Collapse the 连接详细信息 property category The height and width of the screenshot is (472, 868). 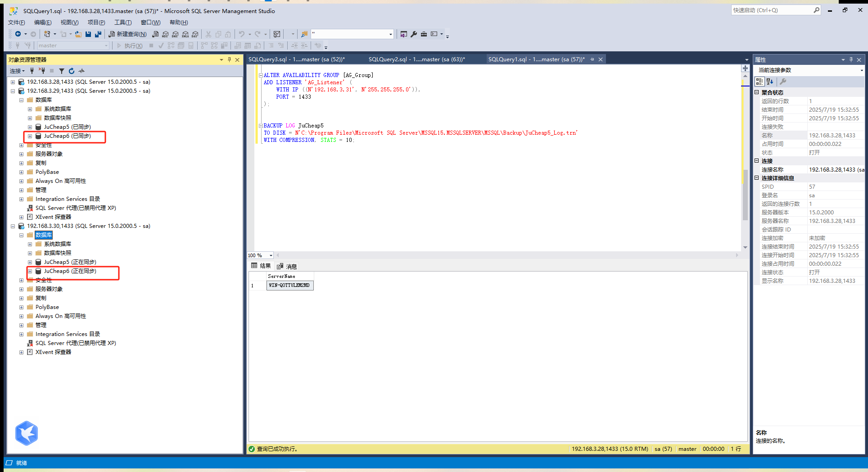point(757,178)
